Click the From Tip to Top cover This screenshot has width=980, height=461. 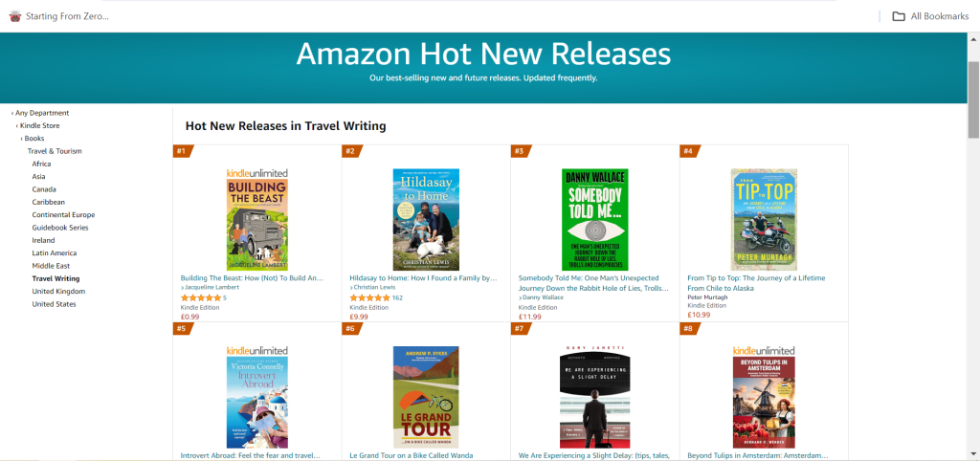pos(763,220)
